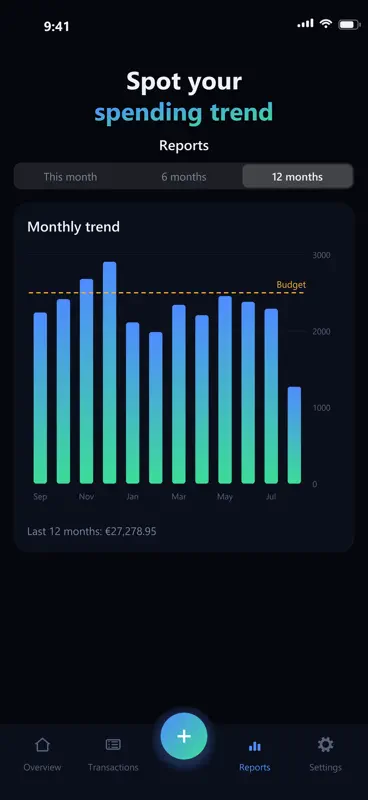
Task: Select the Reports bar chart icon
Action: pyautogui.click(x=255, y=746)
